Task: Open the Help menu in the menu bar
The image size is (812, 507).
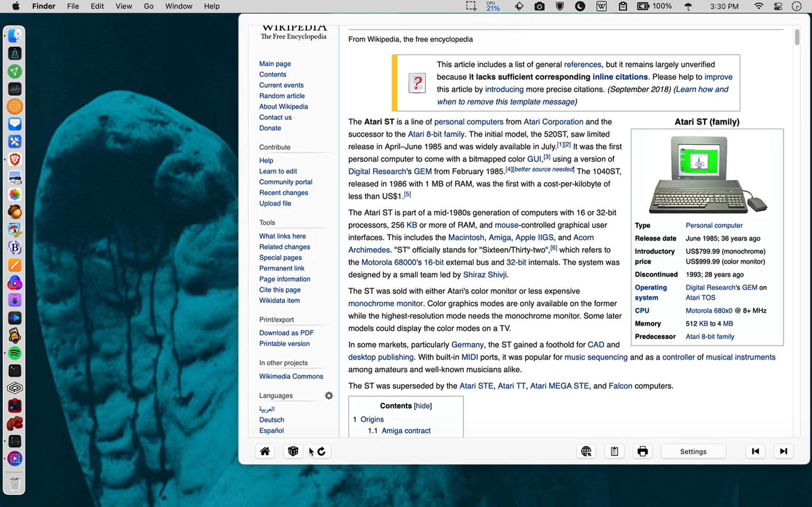Action: [211, 6]
